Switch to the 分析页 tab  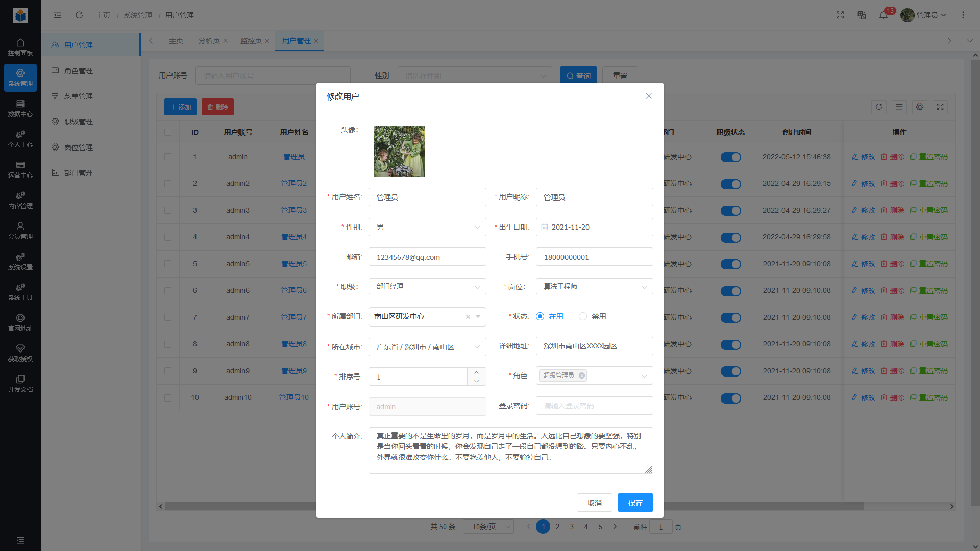tap(209, 41)
